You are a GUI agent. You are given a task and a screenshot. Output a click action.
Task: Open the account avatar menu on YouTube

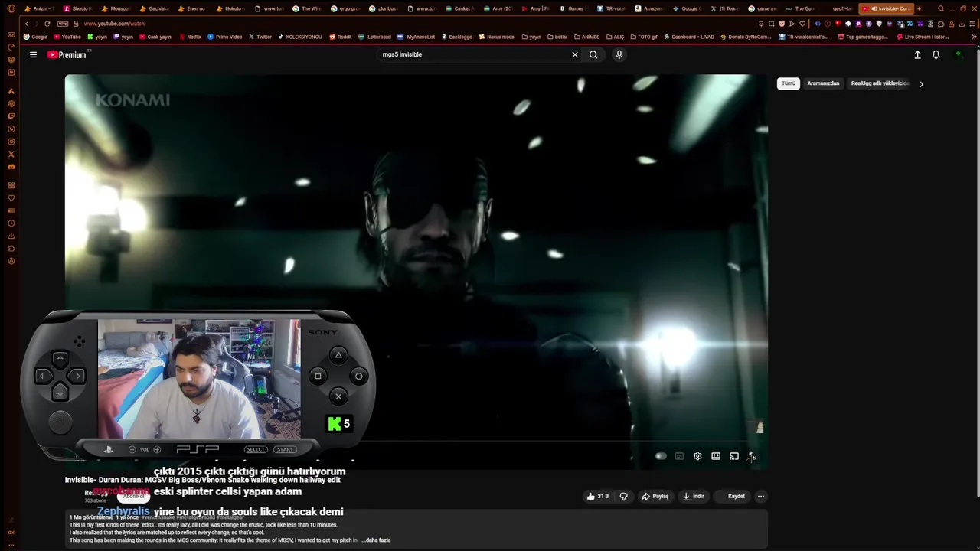click(x=959, y=54)
